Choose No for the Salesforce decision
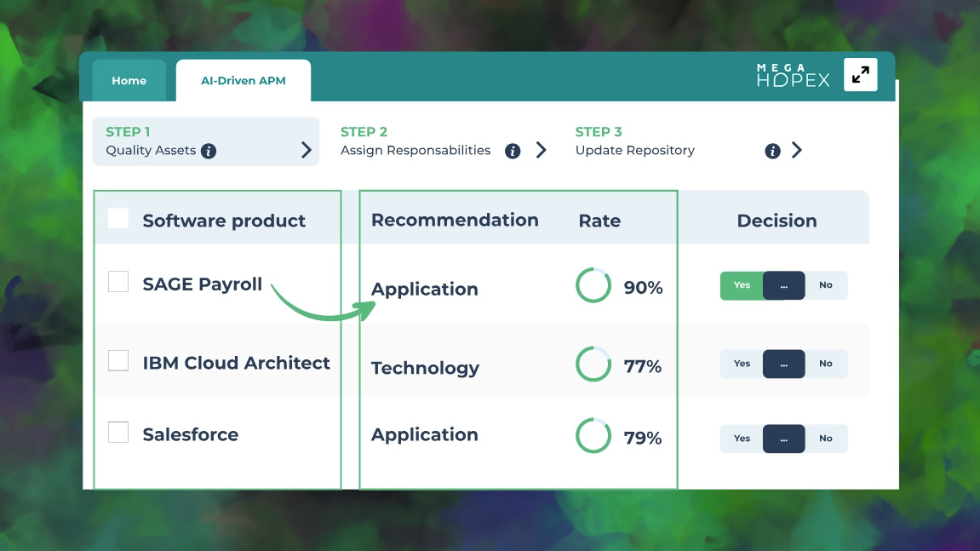This screenshot has height=551, width=980. (x=826, y=439)
